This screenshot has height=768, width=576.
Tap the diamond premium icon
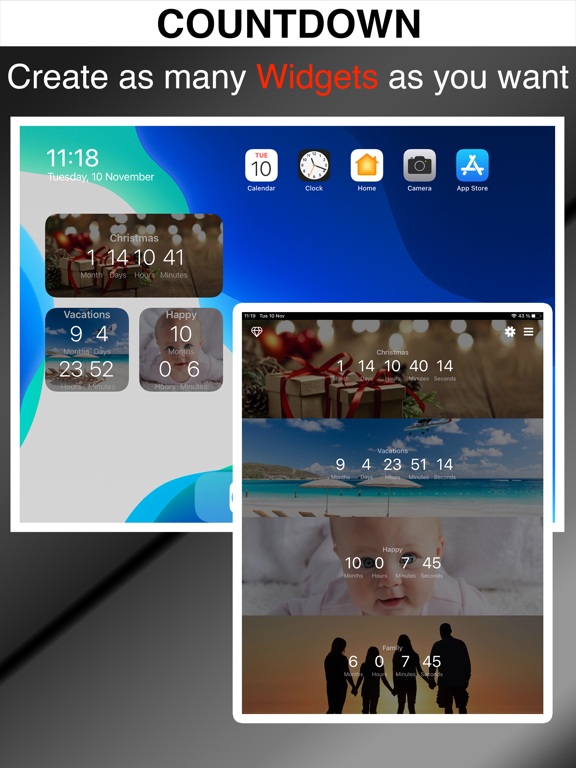257,332
